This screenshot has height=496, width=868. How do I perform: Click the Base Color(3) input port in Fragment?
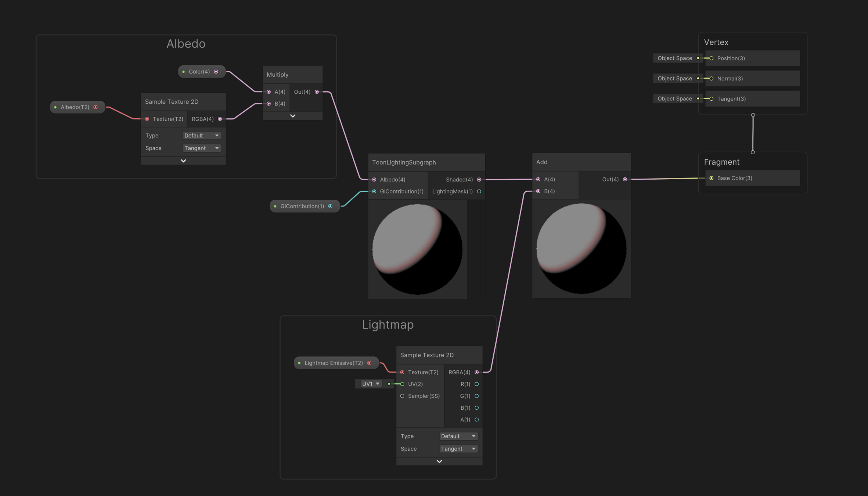[x=712, y=178]
